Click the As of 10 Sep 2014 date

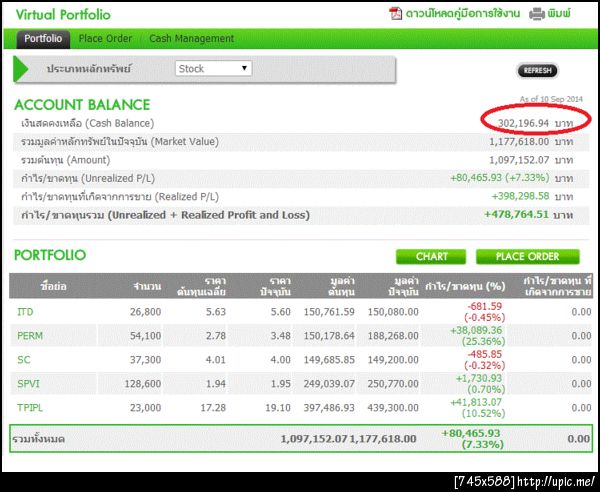tap(551, 99)
